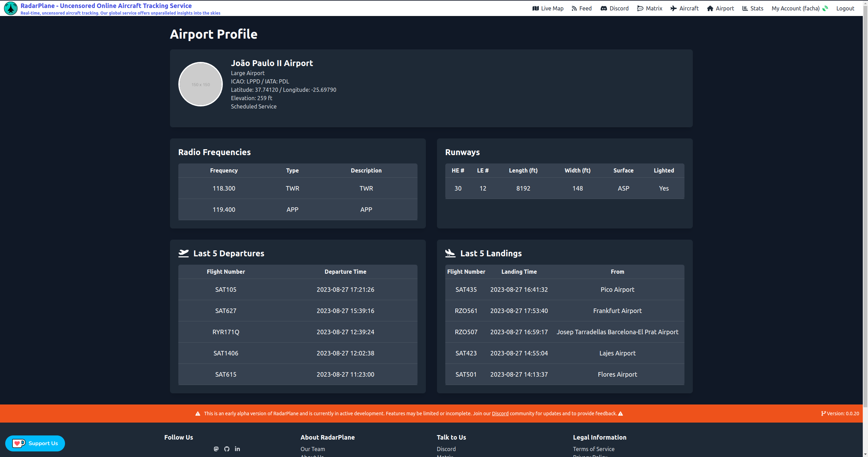868x457 pixels.
Task: Click Version: 0.0.20 text
Action: point(843,414)
